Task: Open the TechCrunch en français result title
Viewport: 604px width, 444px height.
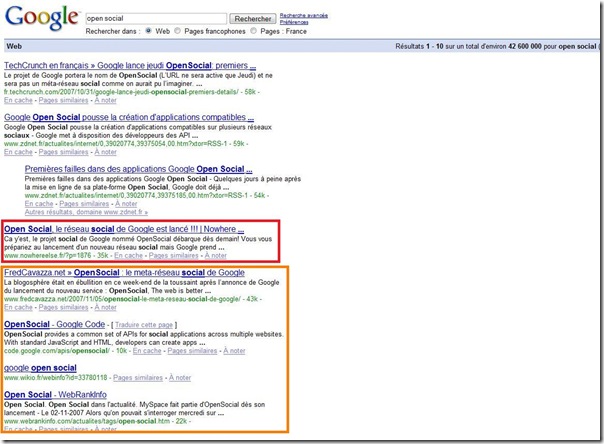Action: (x=130, y=65)
